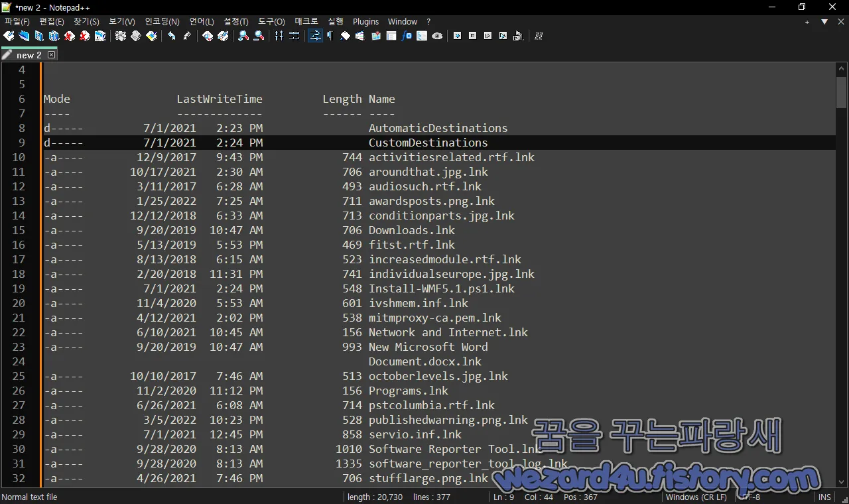Click Ln : 9 in status bar
The width and height of the screenshot is (849, 504).
503,497
